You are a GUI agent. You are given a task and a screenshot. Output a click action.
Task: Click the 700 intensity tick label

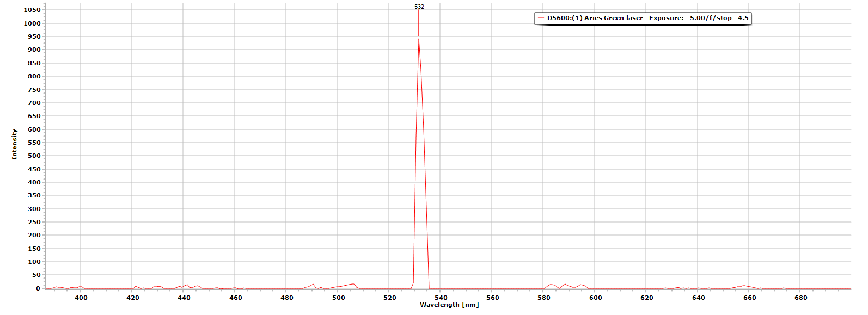pyautogui.click(x=34, y=103)
